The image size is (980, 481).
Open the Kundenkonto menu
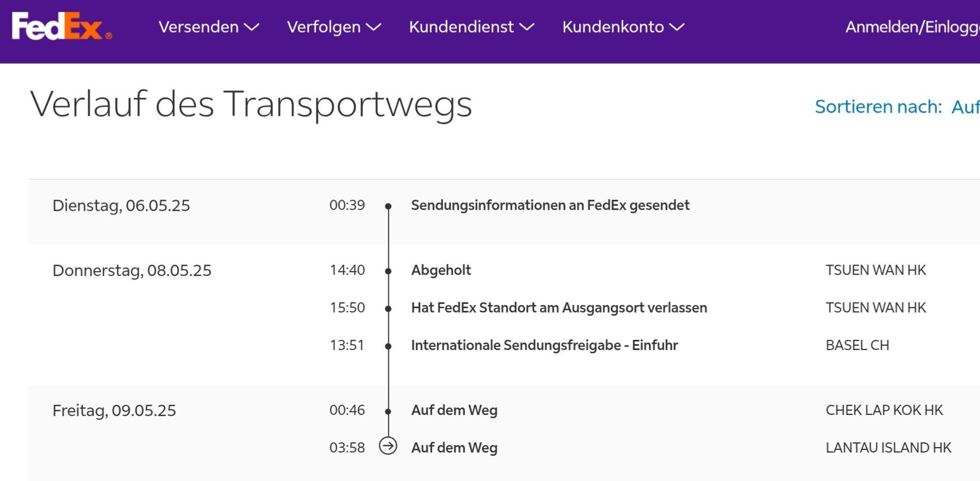point(613,27)
